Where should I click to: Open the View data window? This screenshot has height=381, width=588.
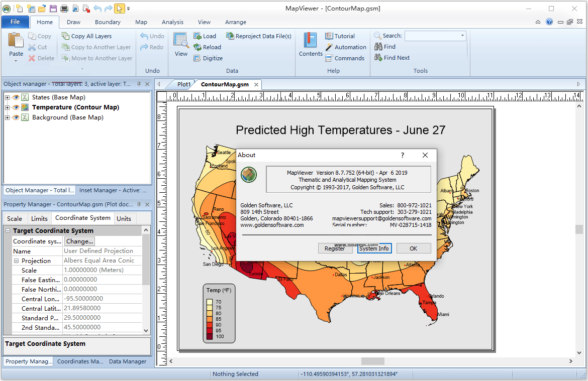(x=180, y=44)
